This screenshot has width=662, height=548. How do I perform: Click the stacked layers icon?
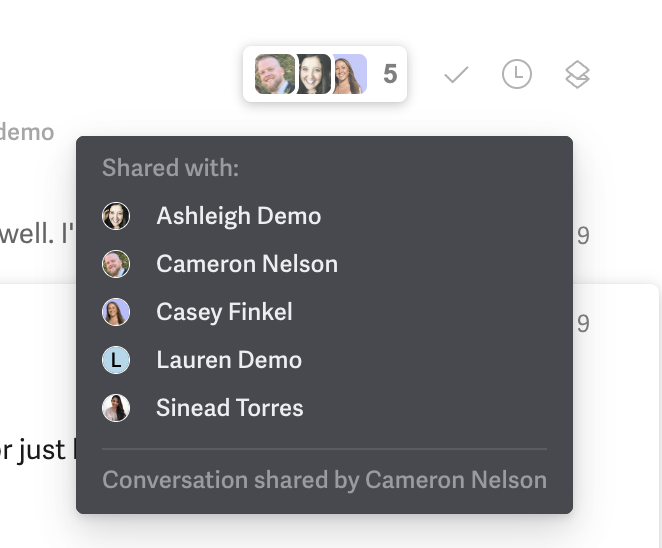577,75
